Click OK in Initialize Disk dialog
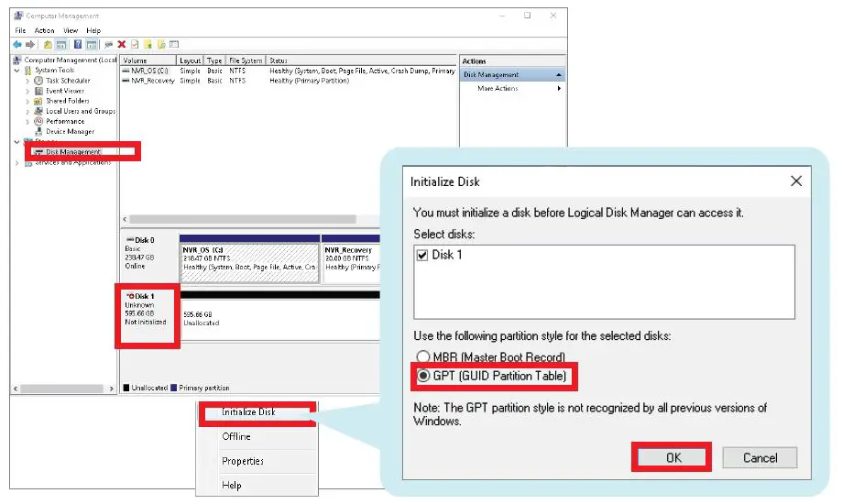 click(x=672, y=458)
